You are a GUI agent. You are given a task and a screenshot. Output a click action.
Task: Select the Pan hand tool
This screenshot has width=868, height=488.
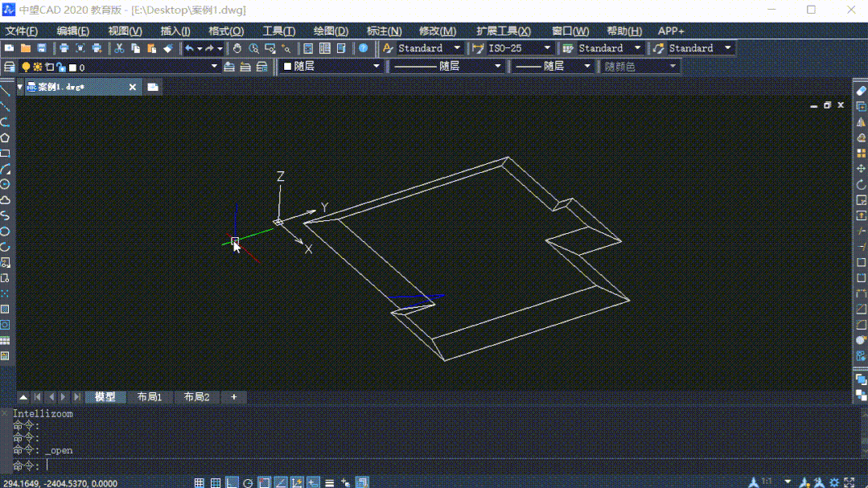[237, 48]
